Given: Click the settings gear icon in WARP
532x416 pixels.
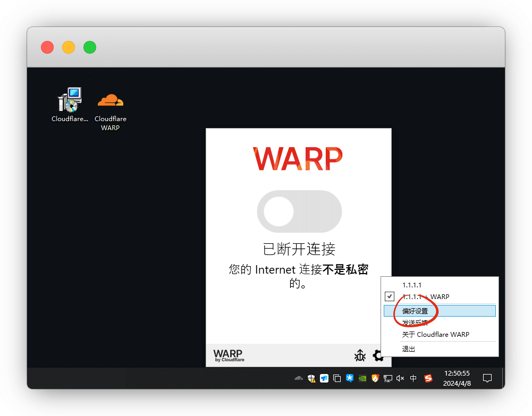Looking at the screenshot, I should point(378,355).
